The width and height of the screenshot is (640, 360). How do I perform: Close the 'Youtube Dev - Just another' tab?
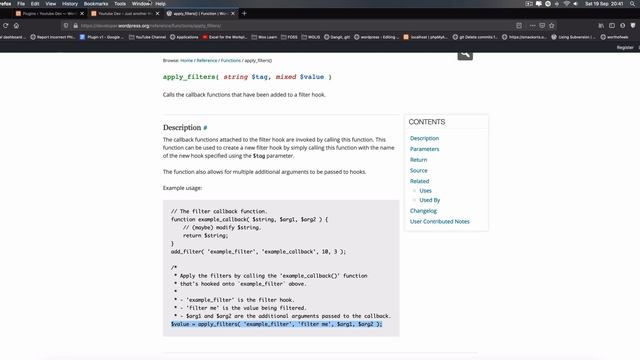pos(158,13)
